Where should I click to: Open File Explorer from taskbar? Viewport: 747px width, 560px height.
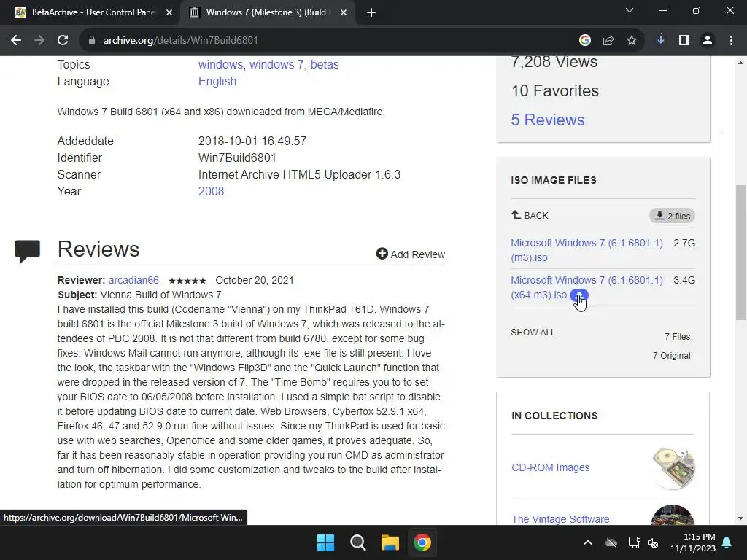click(390, 542)
